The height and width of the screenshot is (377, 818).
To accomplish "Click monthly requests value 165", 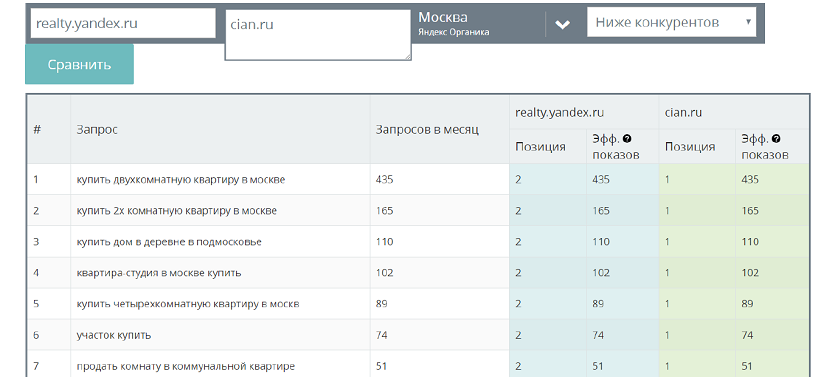I will (x=384, y=211).
